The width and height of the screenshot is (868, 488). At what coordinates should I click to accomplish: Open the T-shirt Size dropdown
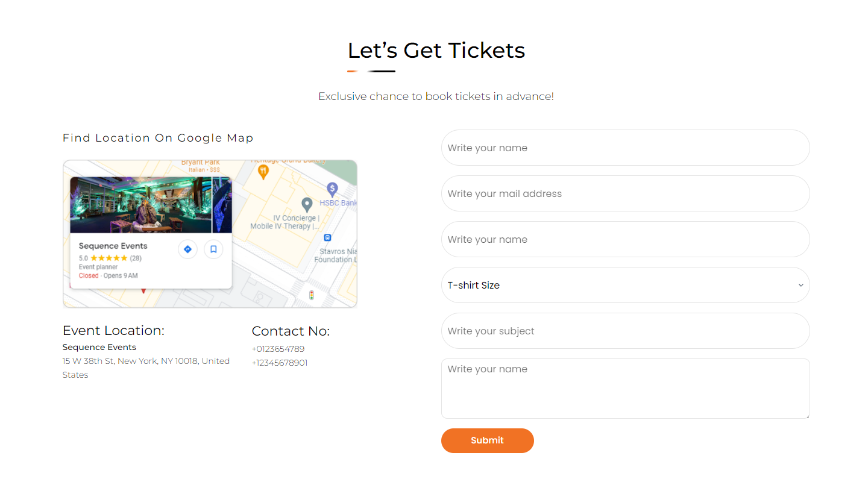[x=625, y=285]
